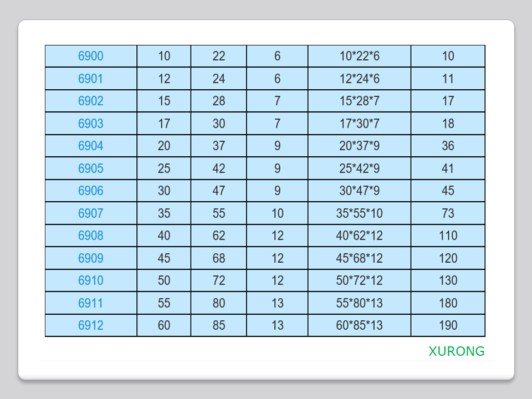This screenshot has height=399, width=532.
Task: Click the 6900 model number link
Action: tap(90, 56)
